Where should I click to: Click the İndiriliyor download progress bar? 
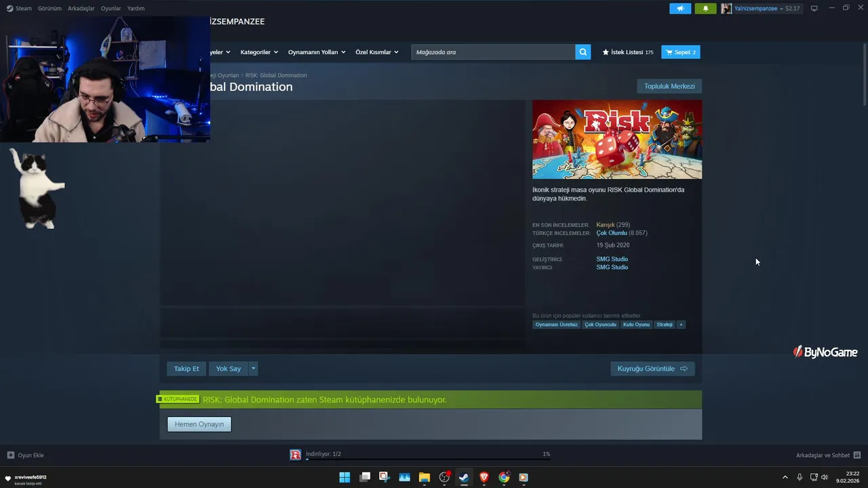pyautogui.click(x=428, y=459)
